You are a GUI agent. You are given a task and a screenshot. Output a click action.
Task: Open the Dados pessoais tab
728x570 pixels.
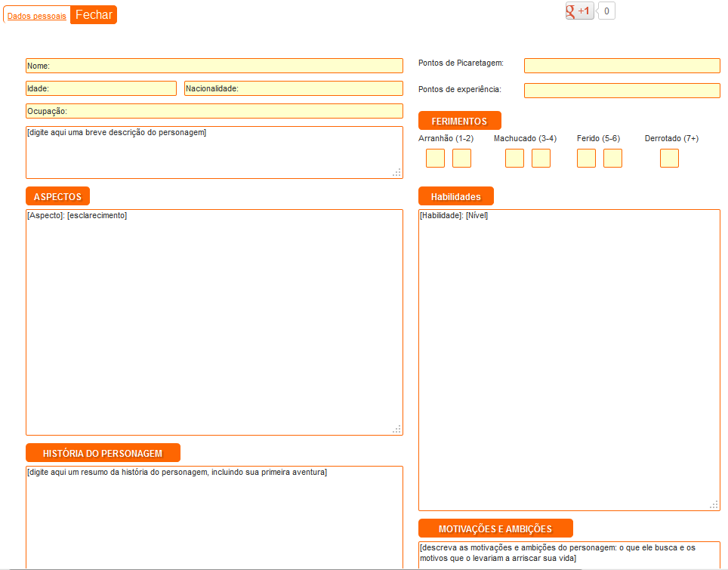36,16
